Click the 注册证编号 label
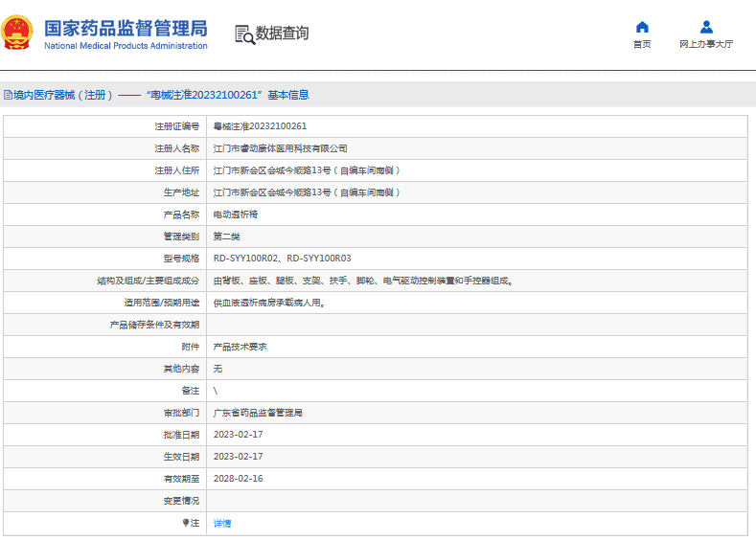 177,126
